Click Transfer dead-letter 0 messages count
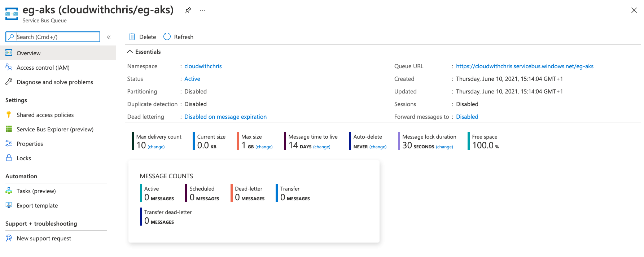This screenshot has height=257, width=644. 159,221
